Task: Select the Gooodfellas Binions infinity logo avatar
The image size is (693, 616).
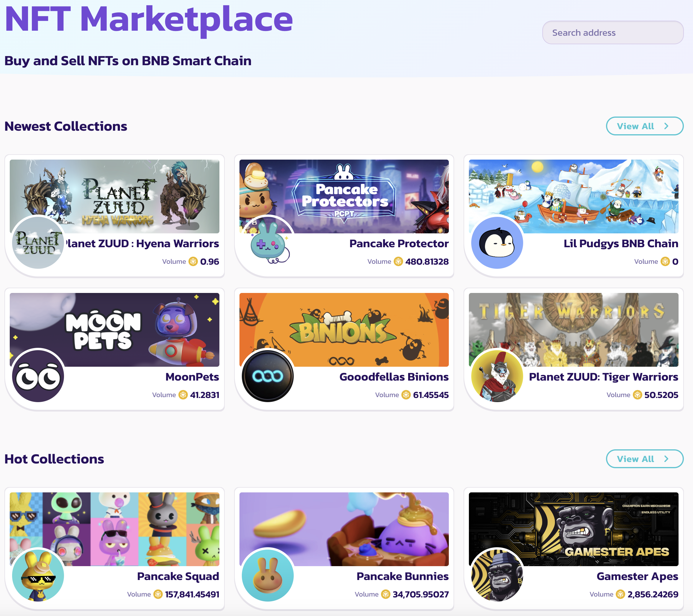Action: pyautogui.click(x=267, y=376)
